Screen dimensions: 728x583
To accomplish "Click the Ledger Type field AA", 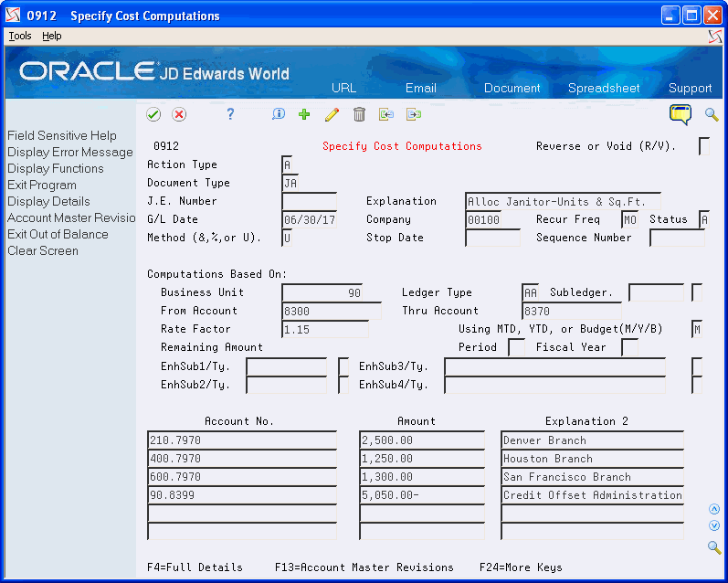I will 530,292.
